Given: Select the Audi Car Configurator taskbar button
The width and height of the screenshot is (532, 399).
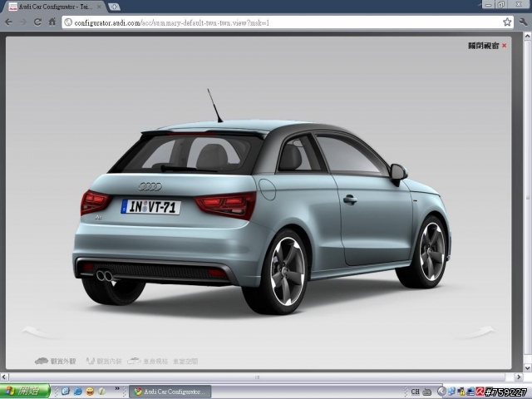Looking at the screenshot, I should coord(170,392).
